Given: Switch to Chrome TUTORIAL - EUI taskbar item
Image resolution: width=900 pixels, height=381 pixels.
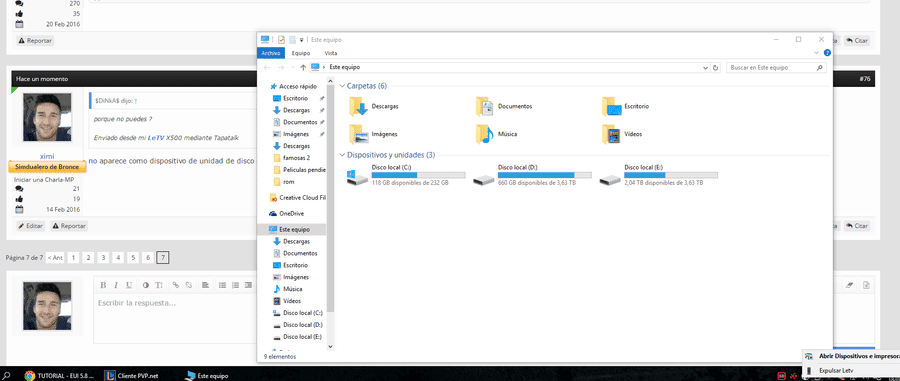Looking at the screenshot, I should coord(59,376).
